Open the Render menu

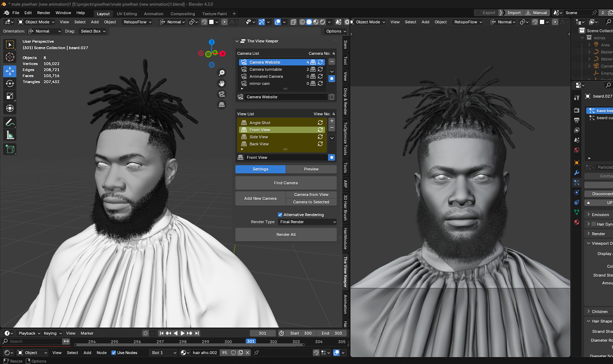(44, 13)
